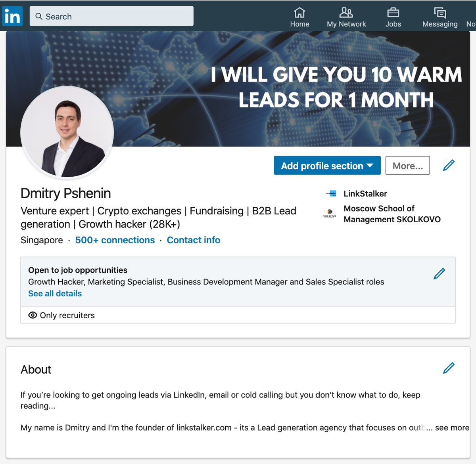Click the SKOLKOVO logo icon

[x=329, y=214]
